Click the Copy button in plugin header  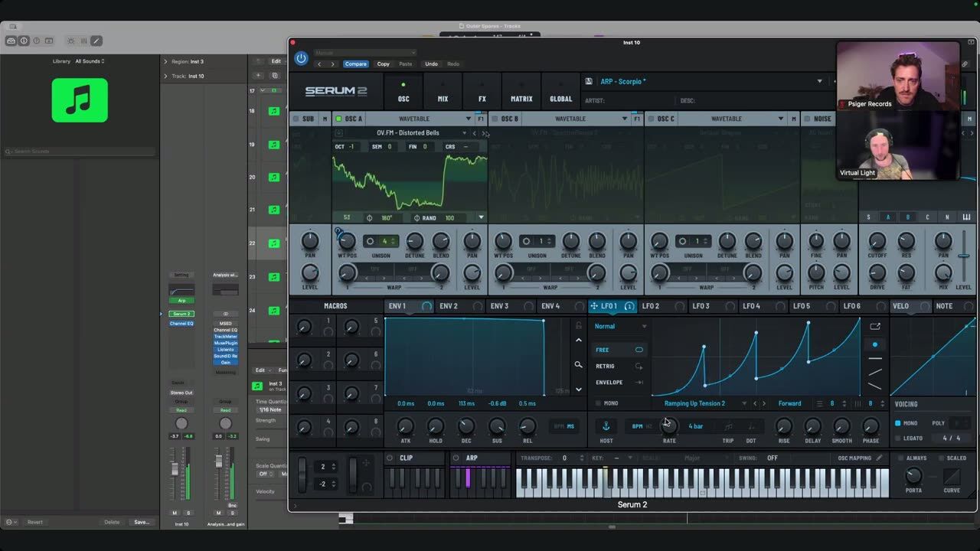click(x=384, y=64)
